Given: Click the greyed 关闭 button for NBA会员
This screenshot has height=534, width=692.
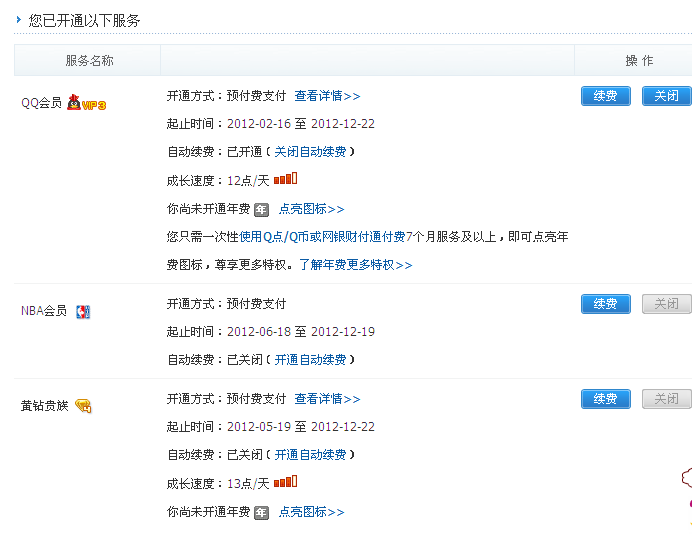Looking at the screenshot, I should coord(666,304).
